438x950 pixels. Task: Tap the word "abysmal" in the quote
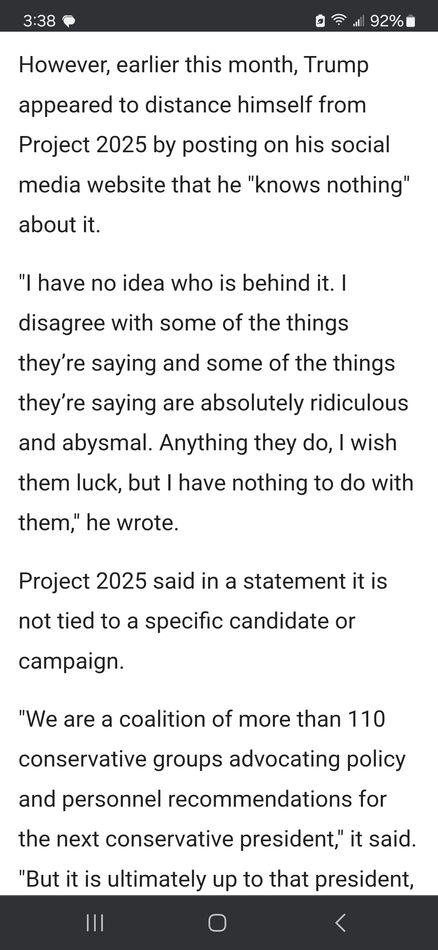108,443
